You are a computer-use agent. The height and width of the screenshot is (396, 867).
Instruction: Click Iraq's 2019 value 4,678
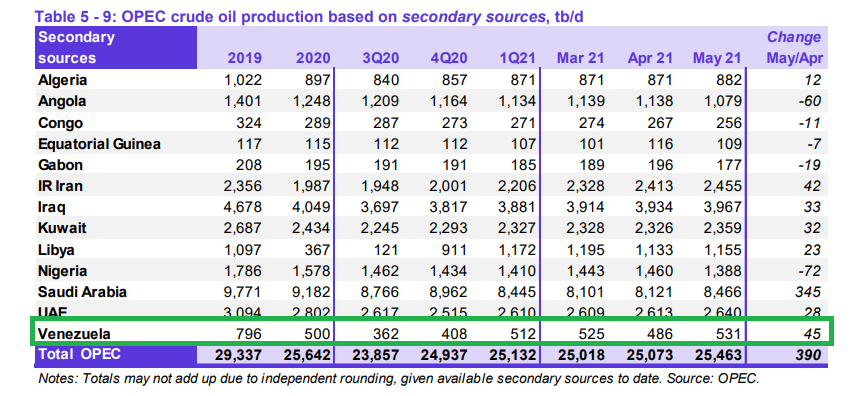242,207
